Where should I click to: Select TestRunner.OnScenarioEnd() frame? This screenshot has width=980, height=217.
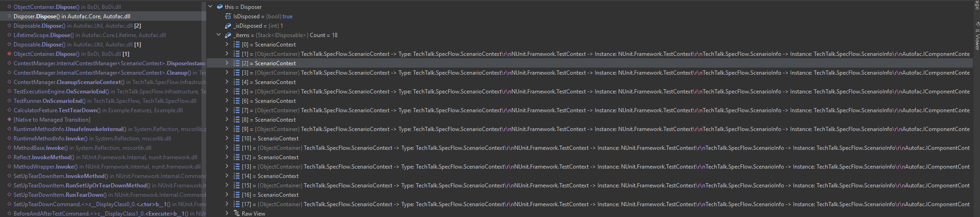pyautogui.click(x=105, y=101)
